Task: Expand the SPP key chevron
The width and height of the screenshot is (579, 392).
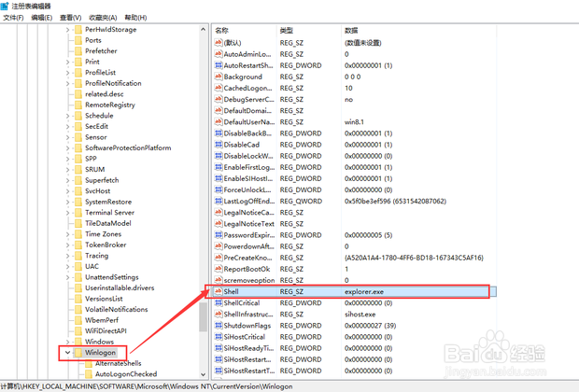Action: coord(67,159)
